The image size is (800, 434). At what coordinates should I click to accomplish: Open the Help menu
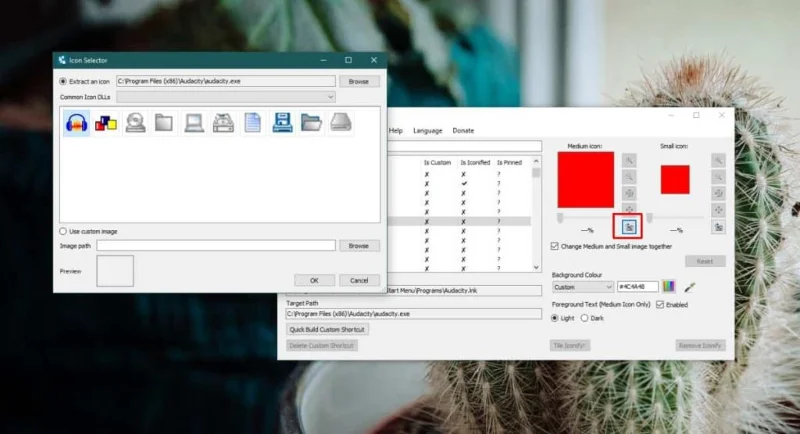coord(395,131)
